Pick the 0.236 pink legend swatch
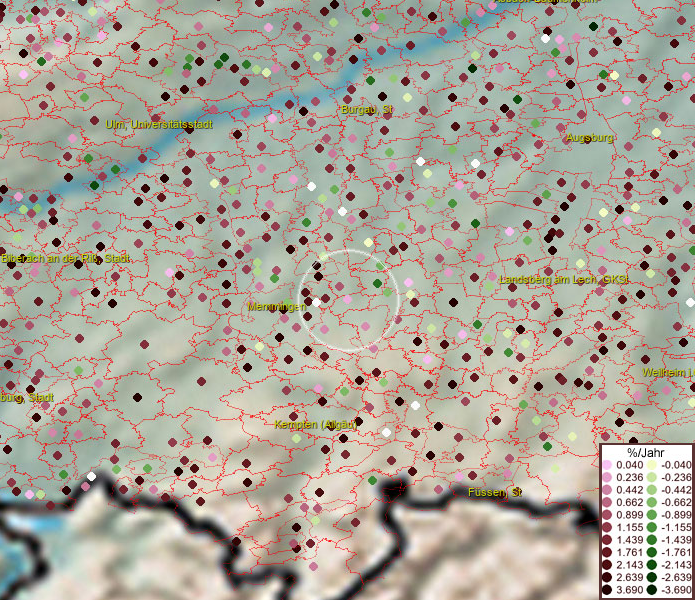The width and height of the screenshot is (695, 600). pos(607,477)
